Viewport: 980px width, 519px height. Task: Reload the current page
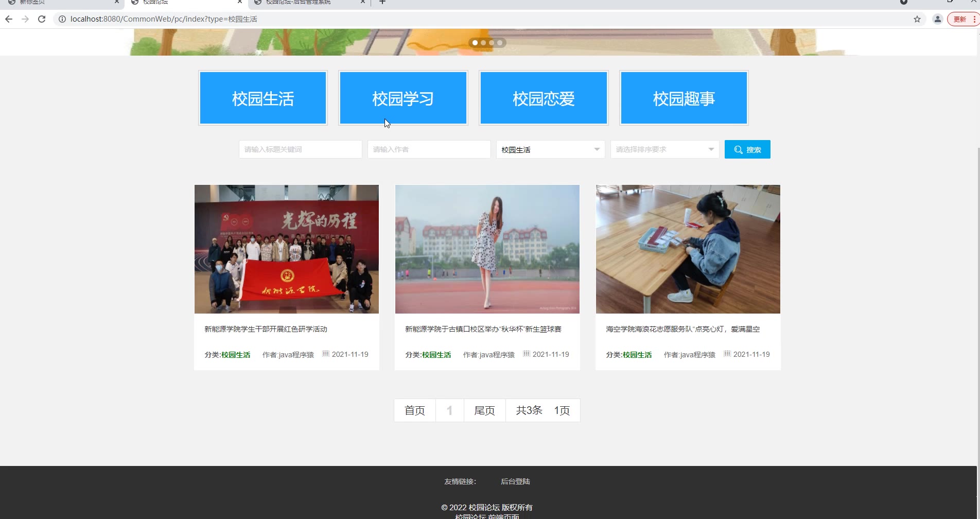point(42,19)
